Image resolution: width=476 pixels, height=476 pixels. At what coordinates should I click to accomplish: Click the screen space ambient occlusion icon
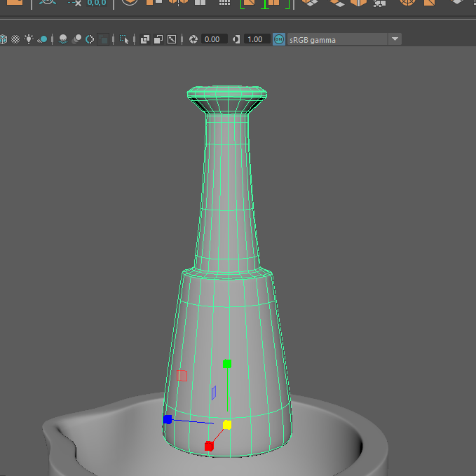pos(63,39)
